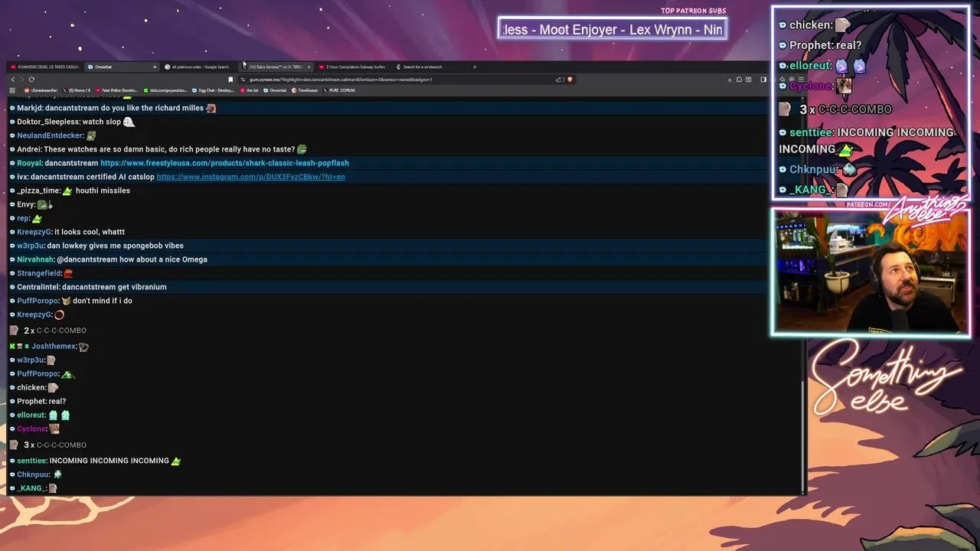Click the emote after Markjd's richard milles message
Screen dimensions: 980x551
211,108
